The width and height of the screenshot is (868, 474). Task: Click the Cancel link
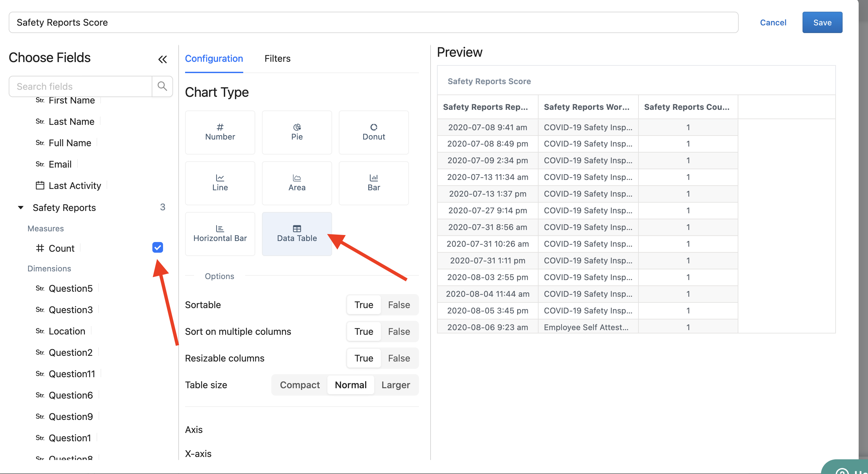[x=773, y=23]
